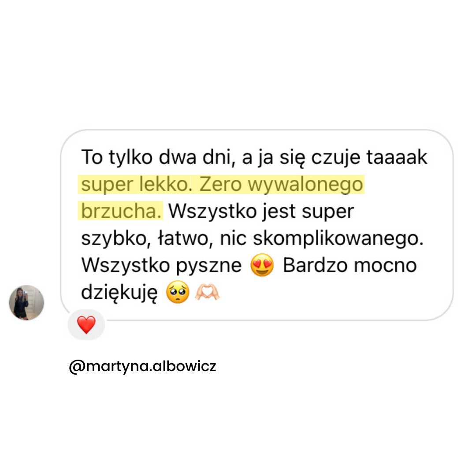This screenshot has height=476, width=476.
Task: Click the word 'dziękuję' in the message
Action: pyautogui.click(x=119, y=293)
